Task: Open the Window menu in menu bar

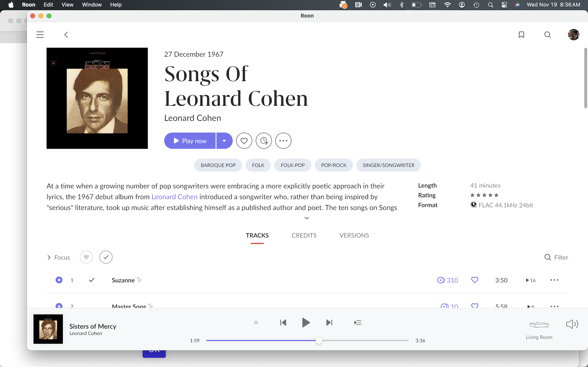Action: pos(92,5)
